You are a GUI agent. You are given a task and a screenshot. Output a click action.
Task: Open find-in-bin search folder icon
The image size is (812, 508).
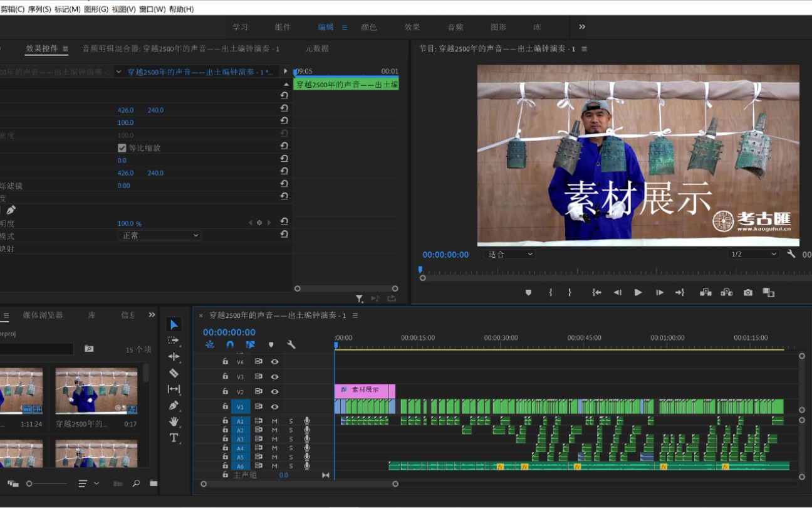pos(89,349)
